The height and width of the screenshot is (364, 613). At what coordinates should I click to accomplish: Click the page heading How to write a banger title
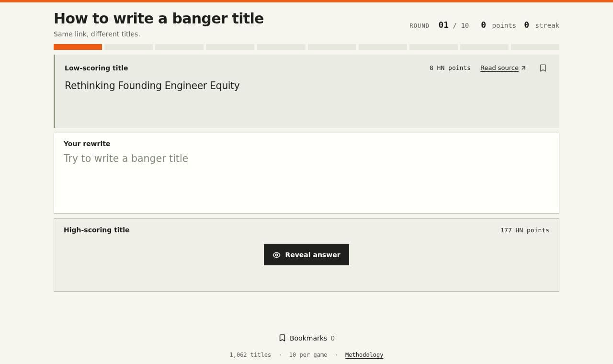[159, 18]
